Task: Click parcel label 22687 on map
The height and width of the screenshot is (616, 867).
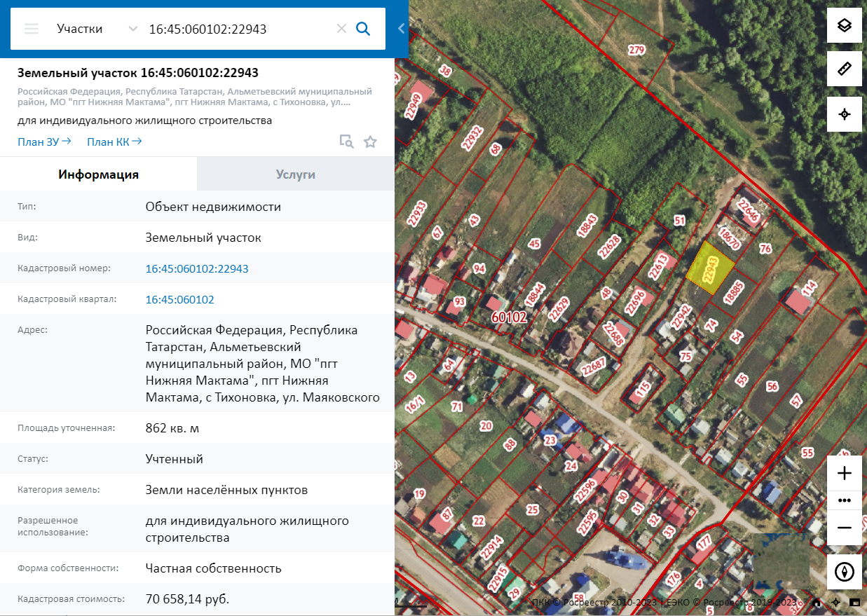Action: coord(593,366)
